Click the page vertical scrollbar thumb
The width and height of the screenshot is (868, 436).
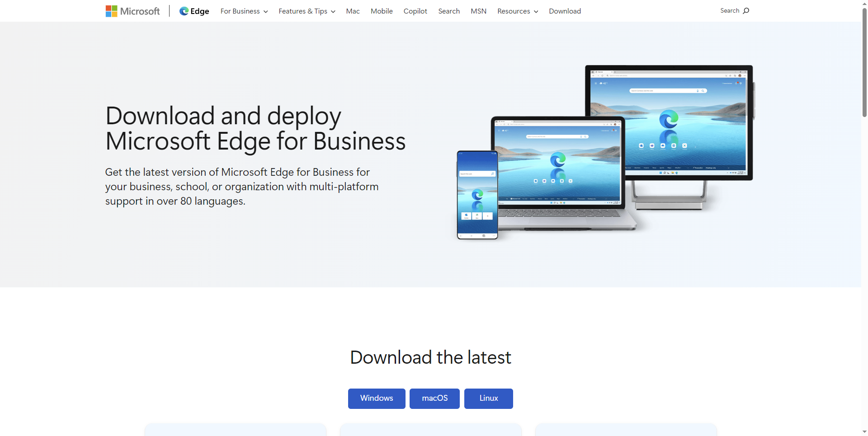[864, 62]
